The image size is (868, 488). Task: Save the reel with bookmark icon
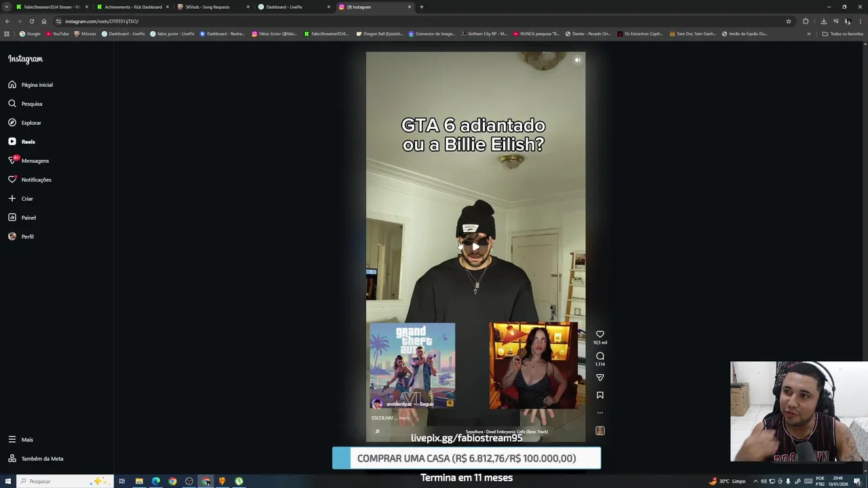(600, 395)
